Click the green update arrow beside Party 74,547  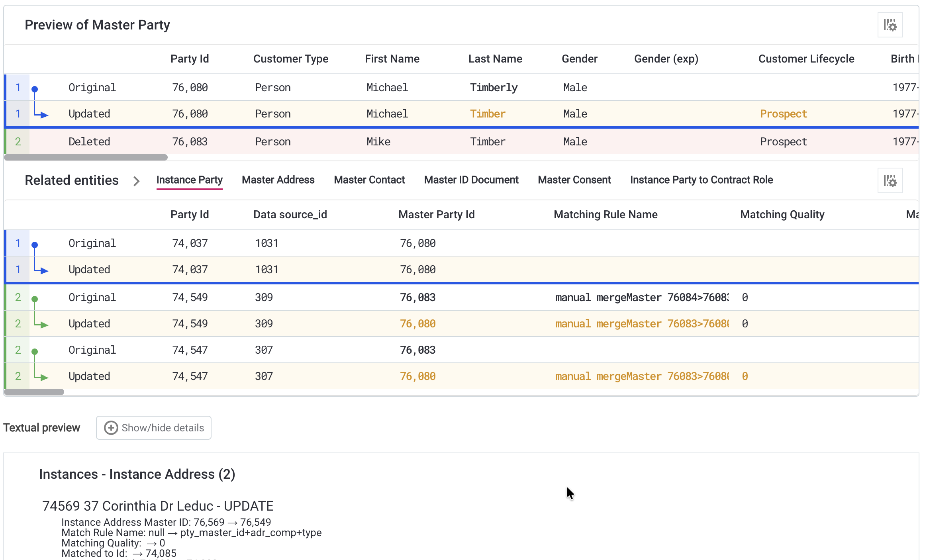(43, 376)
